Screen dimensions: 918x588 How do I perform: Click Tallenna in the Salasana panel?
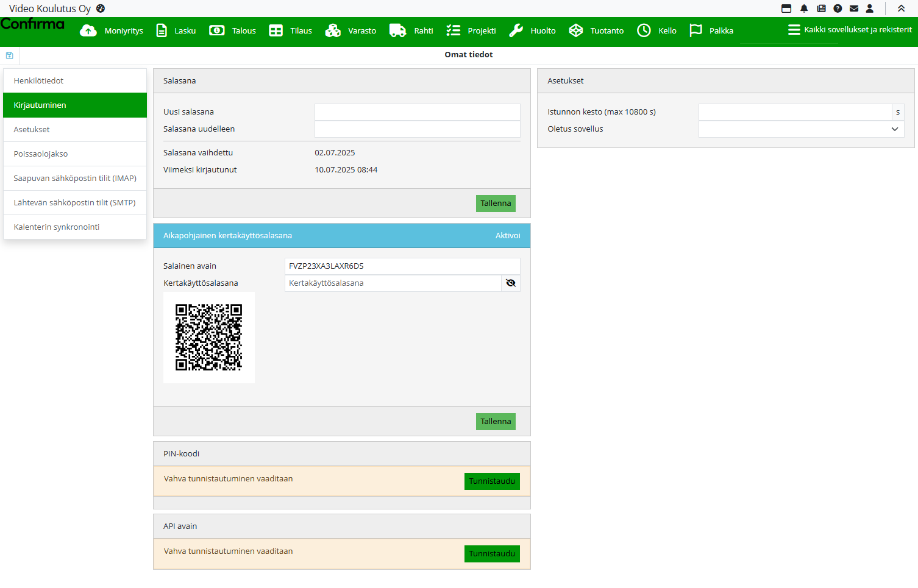(495, 204)
